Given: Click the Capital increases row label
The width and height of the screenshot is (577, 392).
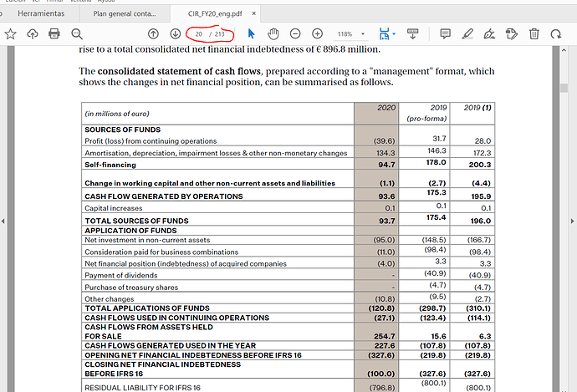Looking at the screenshot, I should (x=114, y=208).
